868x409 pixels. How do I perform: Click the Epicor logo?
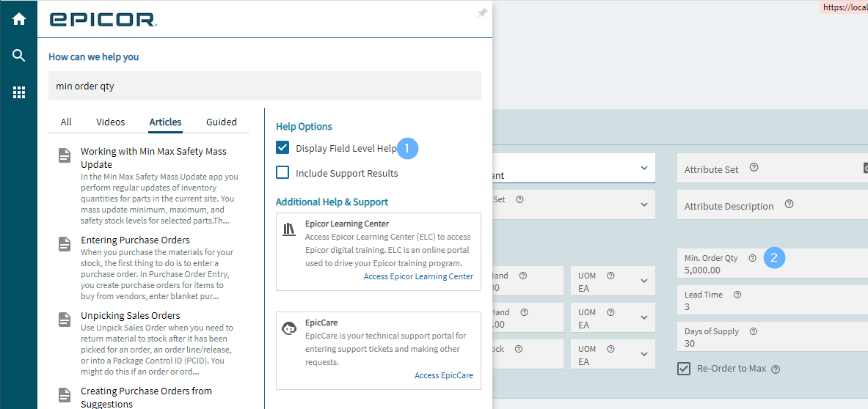coord(103,20)
